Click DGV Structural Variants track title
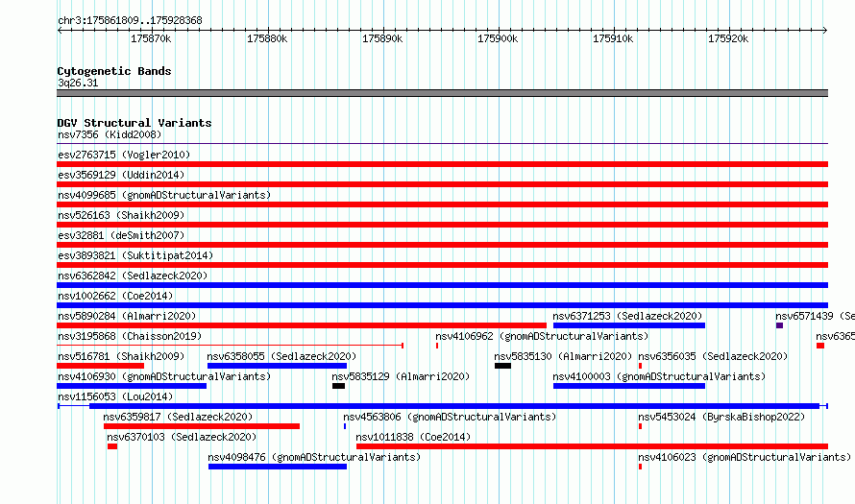The image size is (855, 504). (134, 123)
